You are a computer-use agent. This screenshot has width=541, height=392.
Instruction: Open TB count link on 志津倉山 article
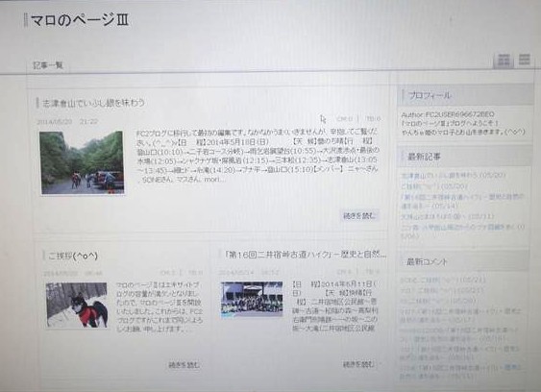(x=373, y=118)
